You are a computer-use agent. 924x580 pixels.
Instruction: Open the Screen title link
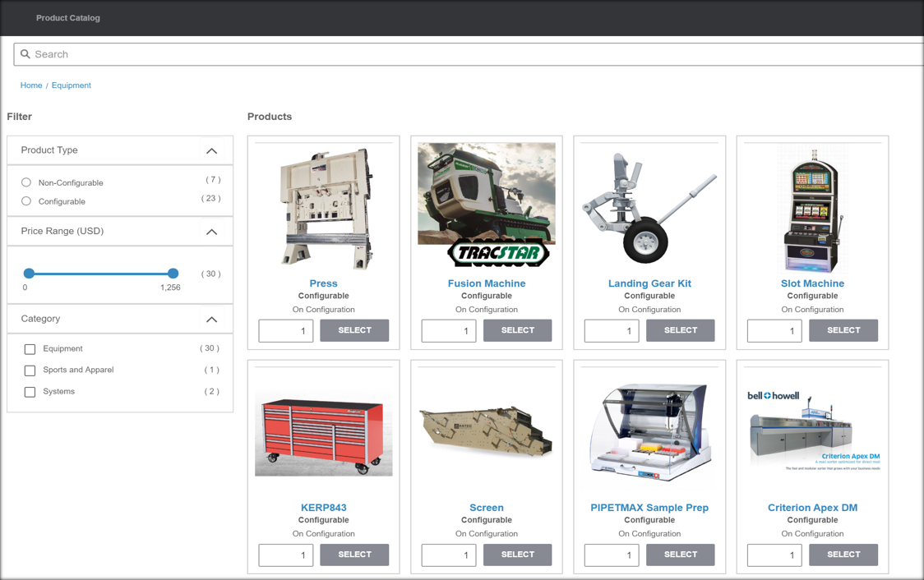(x=486, y=508)
